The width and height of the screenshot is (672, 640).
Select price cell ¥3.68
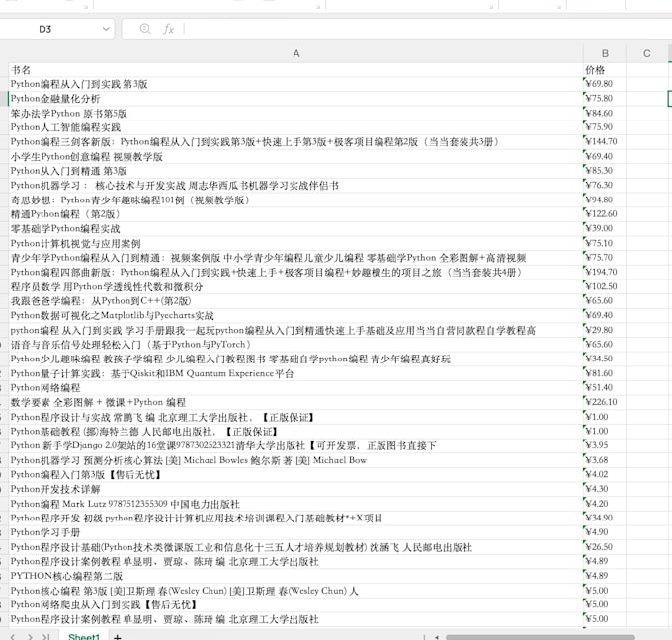coord(605,460)
